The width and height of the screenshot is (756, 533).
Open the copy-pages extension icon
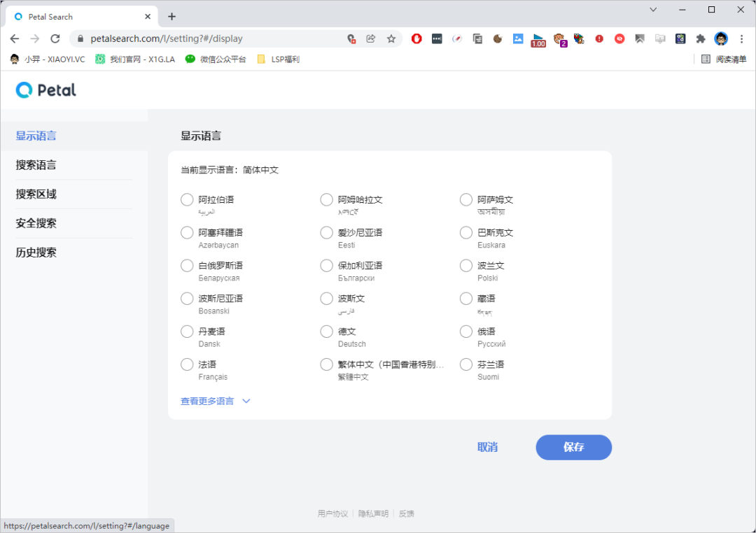tap(477, 38)
